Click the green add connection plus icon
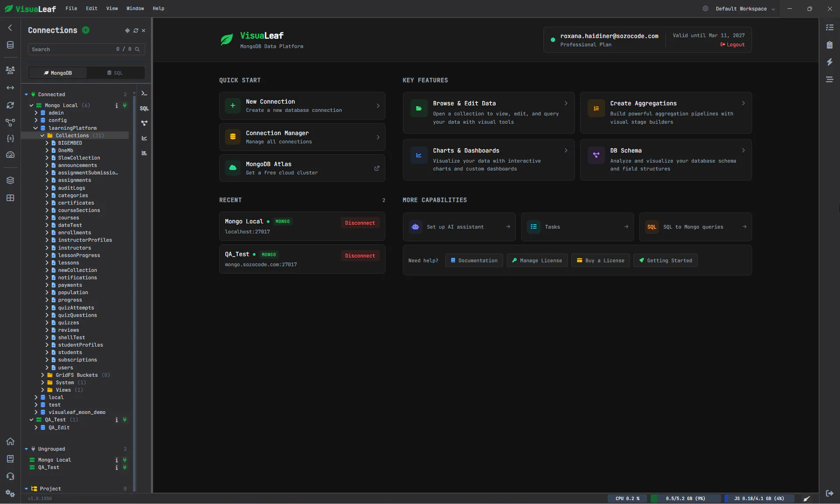 click(86, 30)
